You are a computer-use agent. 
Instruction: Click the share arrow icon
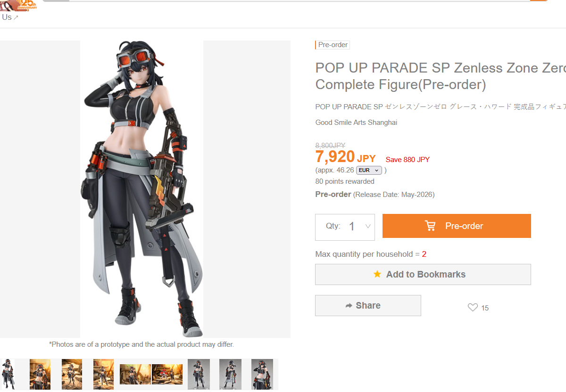pyautogui.click(x=349, y=306)
